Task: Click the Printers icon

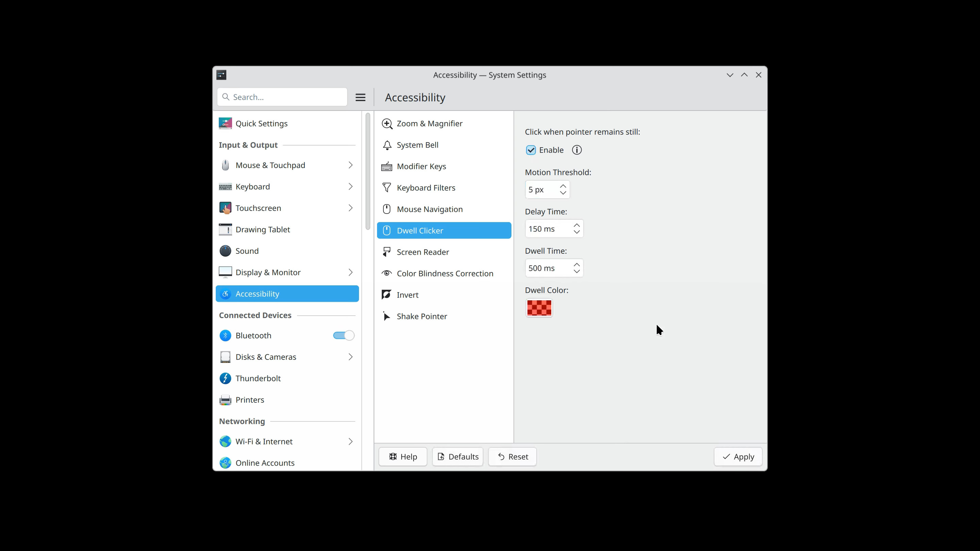Action: tap(225, 400)
